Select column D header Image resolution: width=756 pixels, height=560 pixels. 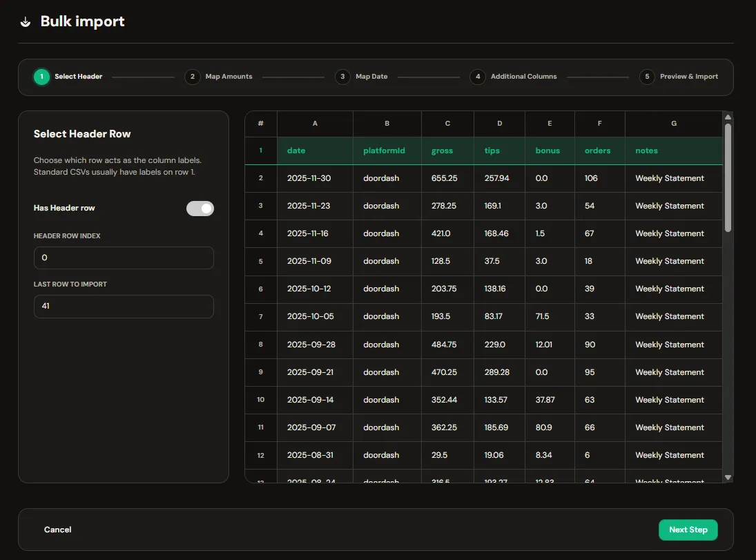499,124
